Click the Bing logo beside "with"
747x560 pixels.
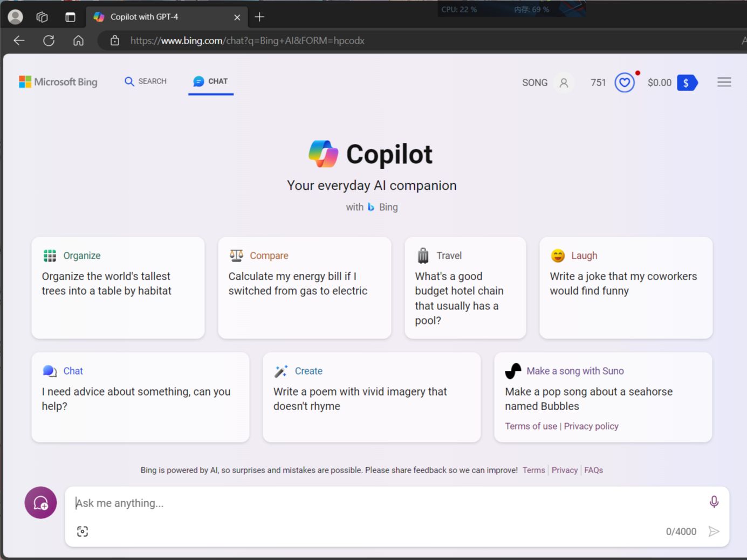tap(371, 207)
